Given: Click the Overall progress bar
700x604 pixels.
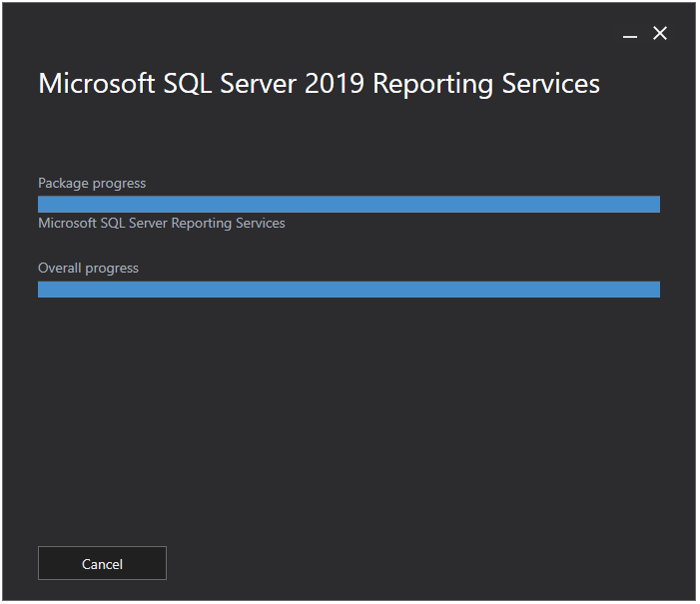Looking at the screenshot, I should click(x=349, y=290).
